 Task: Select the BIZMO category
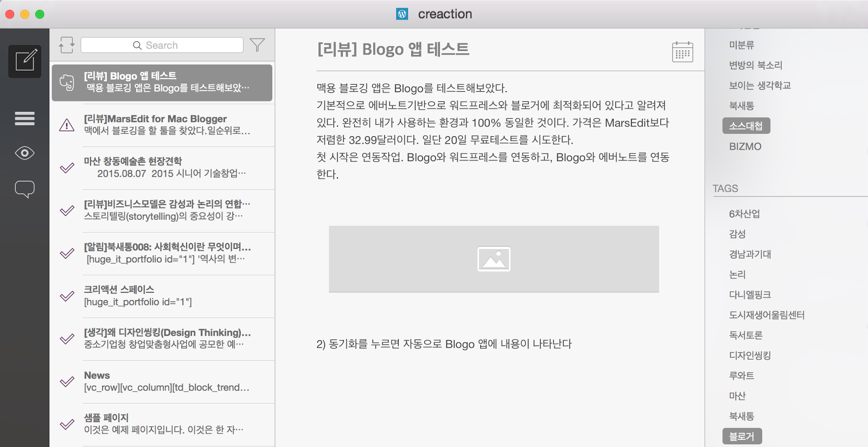point(745,146)
